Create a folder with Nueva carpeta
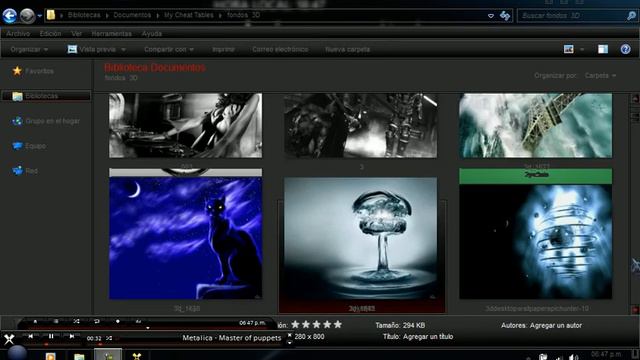 (x=347, y=49)
